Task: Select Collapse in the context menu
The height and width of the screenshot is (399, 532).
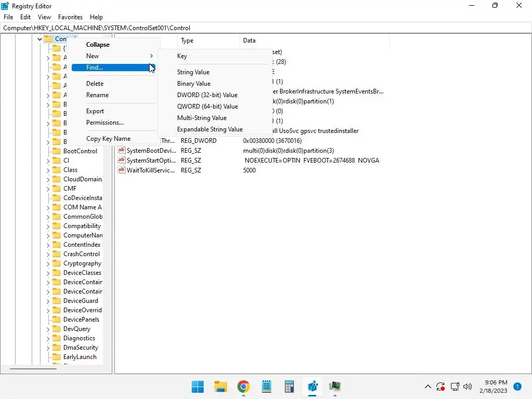Action: pos(98,45)
